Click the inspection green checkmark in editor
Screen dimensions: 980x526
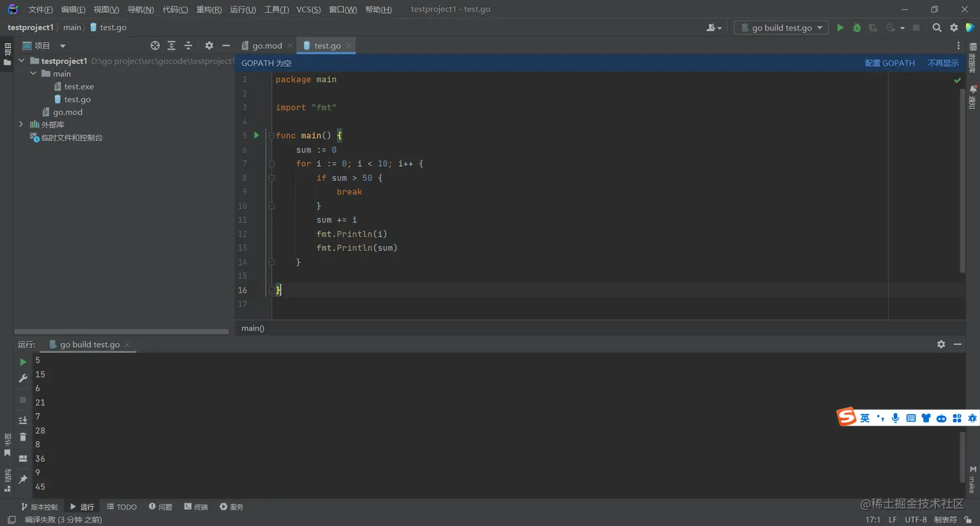click(x=957, y=80)
